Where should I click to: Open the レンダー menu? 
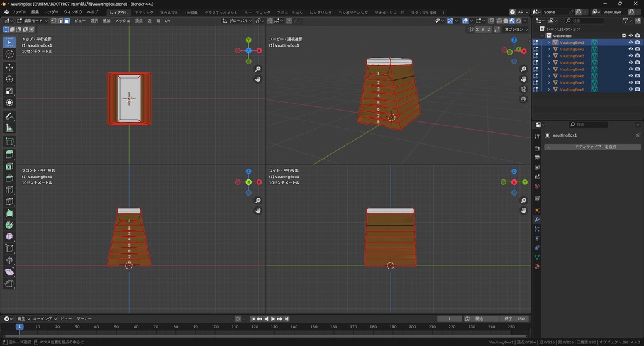tap(51, 12)
